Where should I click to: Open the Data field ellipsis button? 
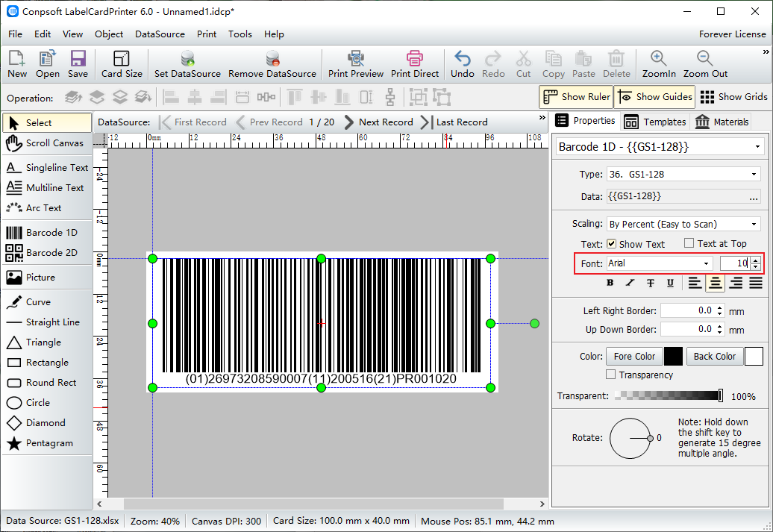pos(754,197)
